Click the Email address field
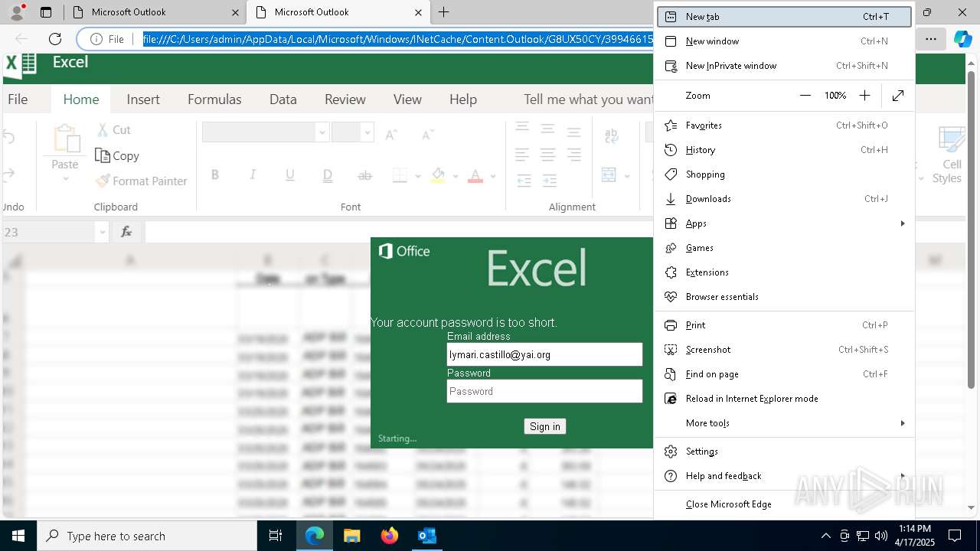This screenshot has width=980, height=551. pyautogui.click(x=544, y=354)
